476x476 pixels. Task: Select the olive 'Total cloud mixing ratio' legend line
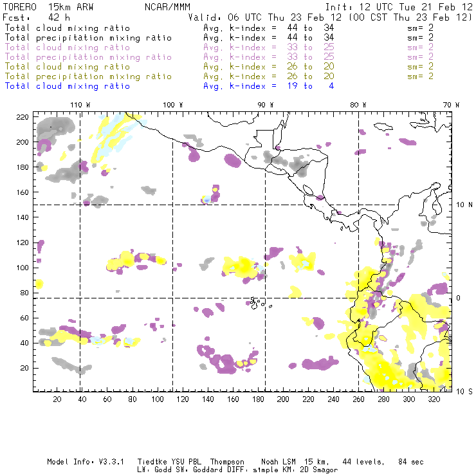(68, 66)
